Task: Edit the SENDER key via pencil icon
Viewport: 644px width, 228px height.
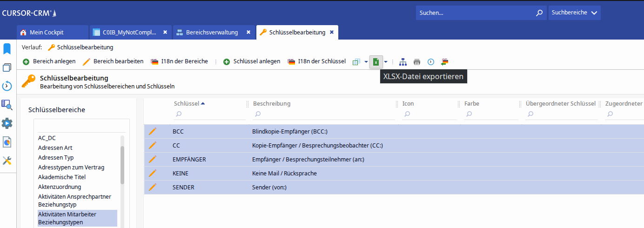Action: pos(152,187)
